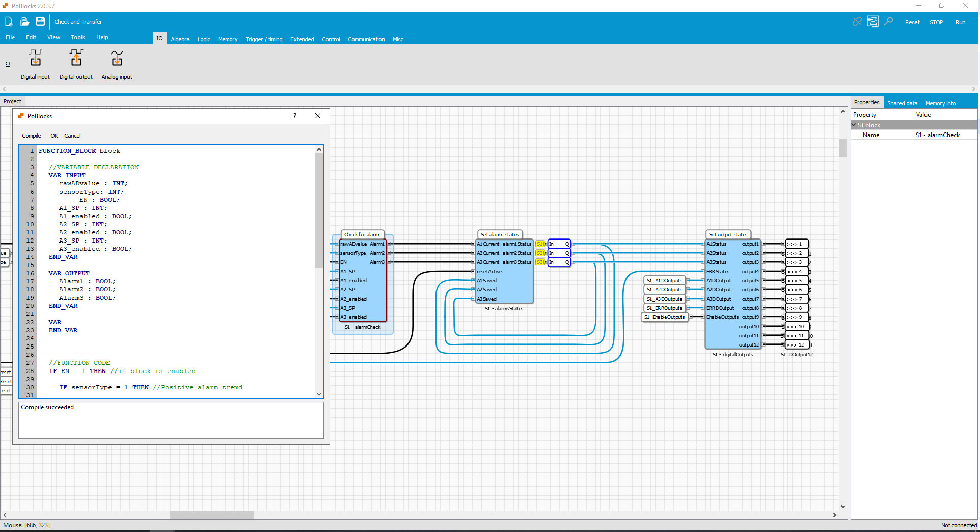Open the hardware board configuration icon
Viewport: 980px width, 532px height.
pos(873,21)
